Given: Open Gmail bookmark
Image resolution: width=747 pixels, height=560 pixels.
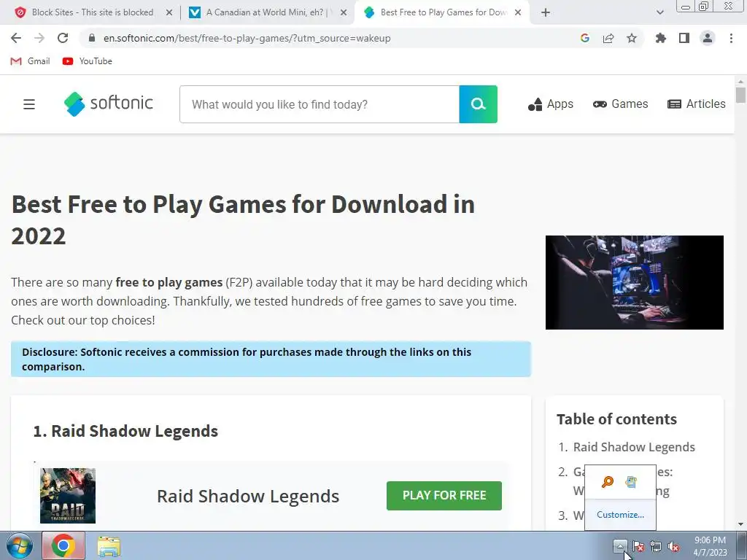Looking at the screenshot, I should [30, 61].
